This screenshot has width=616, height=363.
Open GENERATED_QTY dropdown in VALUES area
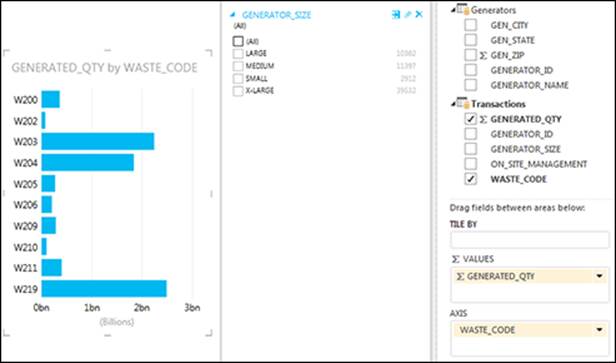(600, 276)
